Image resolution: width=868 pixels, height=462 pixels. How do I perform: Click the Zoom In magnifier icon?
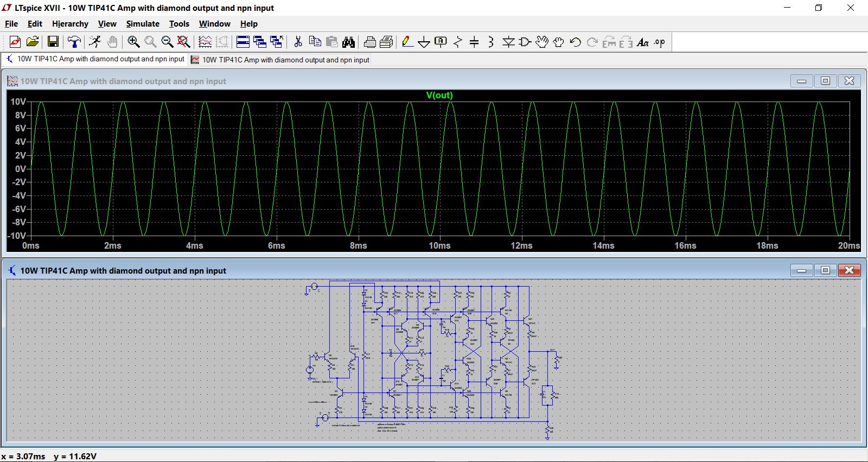click(x=133, y=42)
